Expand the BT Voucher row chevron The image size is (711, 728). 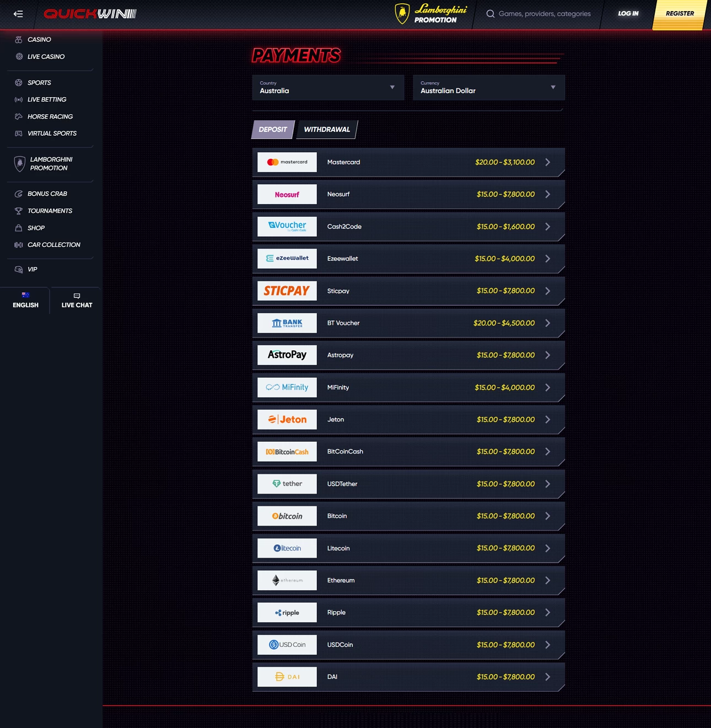548,323
